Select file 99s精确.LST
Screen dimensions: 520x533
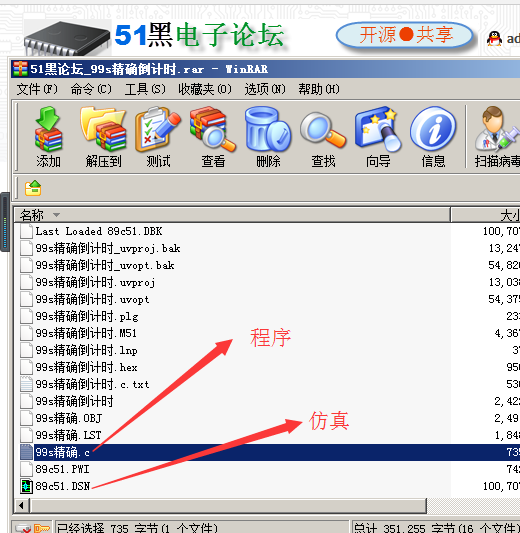[68, 435]
